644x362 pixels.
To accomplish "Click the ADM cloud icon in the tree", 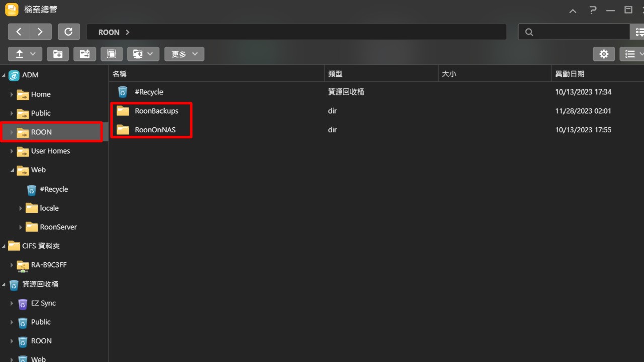I will click(14, 75).
